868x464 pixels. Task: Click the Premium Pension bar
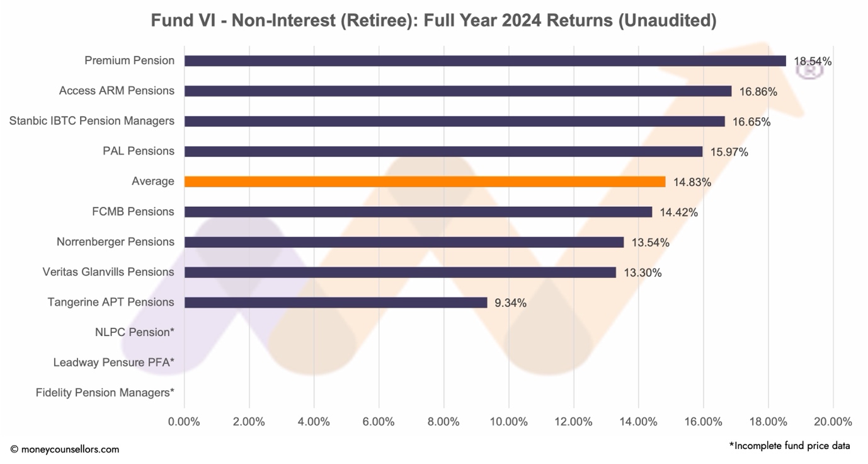(x=485, y=61)
